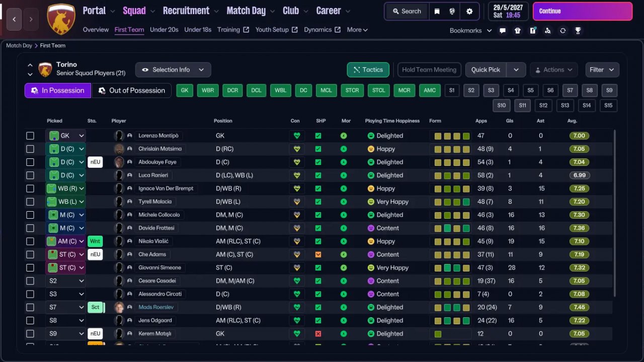Open the speech bubble messages icon

(x=503, y=31)
